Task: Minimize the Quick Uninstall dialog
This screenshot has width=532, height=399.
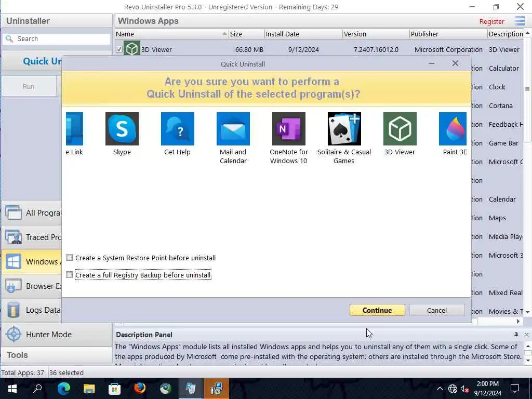Action: [x=432, y=63]
